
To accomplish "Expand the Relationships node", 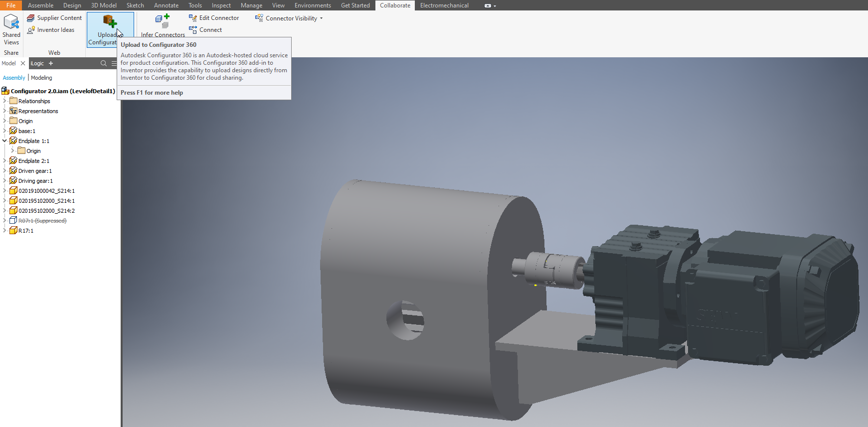I will tap(4, 101).
